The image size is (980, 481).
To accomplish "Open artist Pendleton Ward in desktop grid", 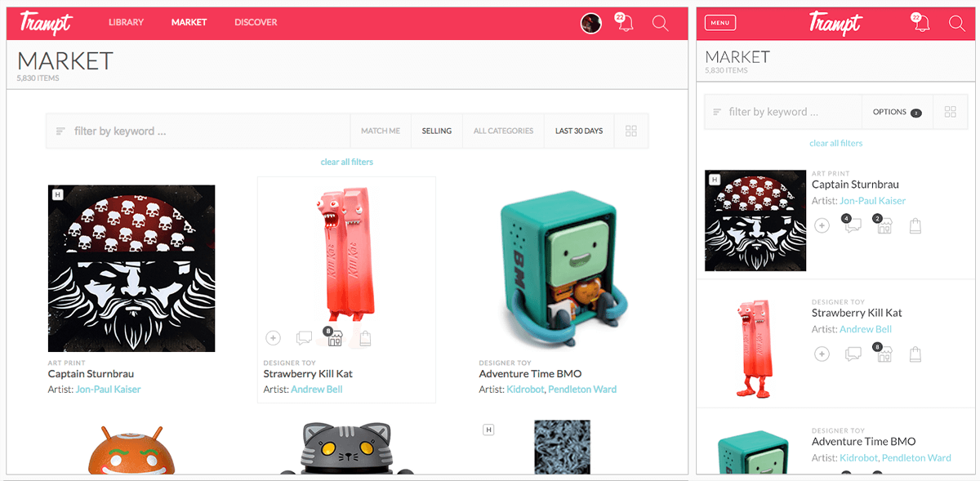I will pos(582,390).
